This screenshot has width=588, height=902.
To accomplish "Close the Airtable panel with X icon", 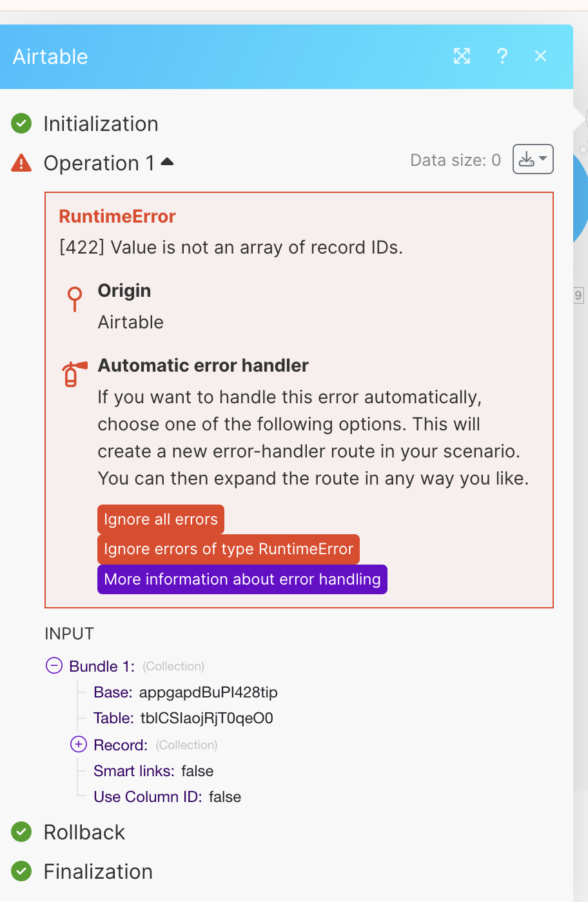I will tap(540, 56).
